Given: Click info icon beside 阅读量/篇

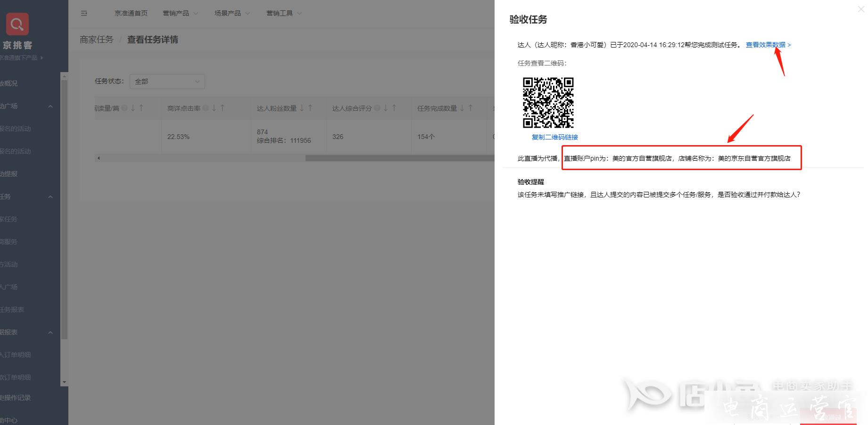Looking at the screenshot, I should (124, 108).
